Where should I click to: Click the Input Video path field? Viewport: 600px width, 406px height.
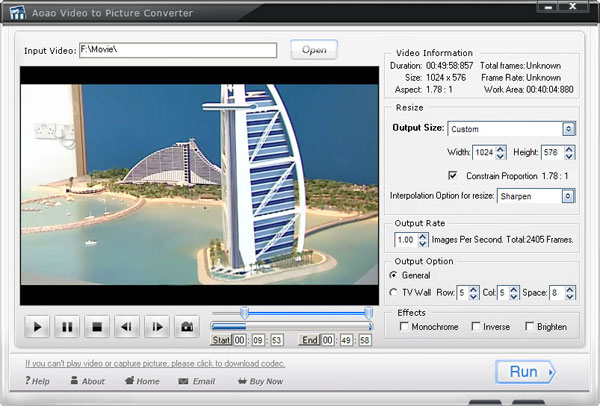tap(178, 50)
